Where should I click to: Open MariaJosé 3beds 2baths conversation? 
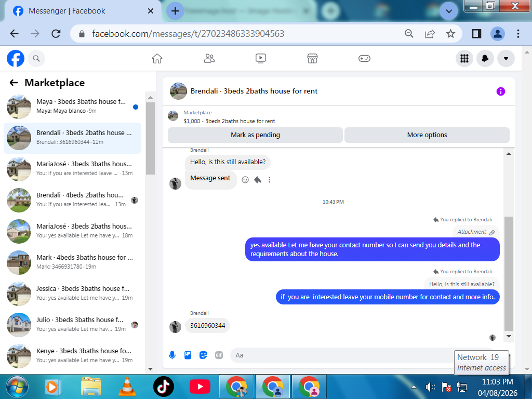point(72,231)
